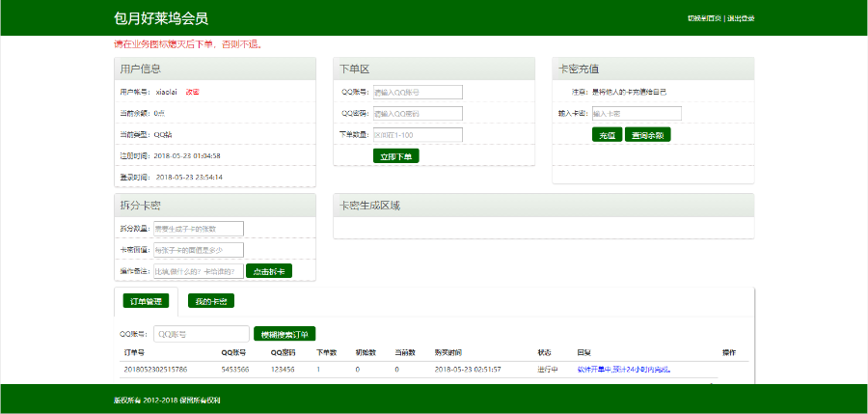Focus the QQ账号 input in 下单区
The width and height of the screenshot is (868, 414).
[x=418, y=92]
